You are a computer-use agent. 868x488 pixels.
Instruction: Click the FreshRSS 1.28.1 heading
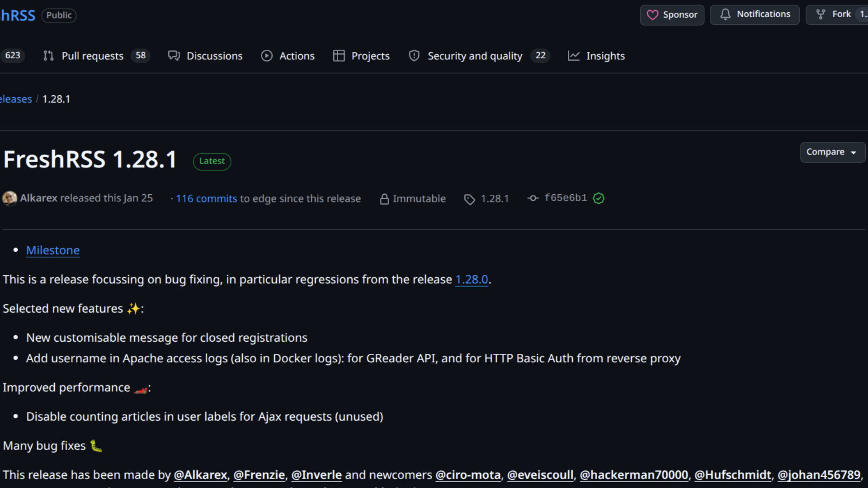coord(90,160)
